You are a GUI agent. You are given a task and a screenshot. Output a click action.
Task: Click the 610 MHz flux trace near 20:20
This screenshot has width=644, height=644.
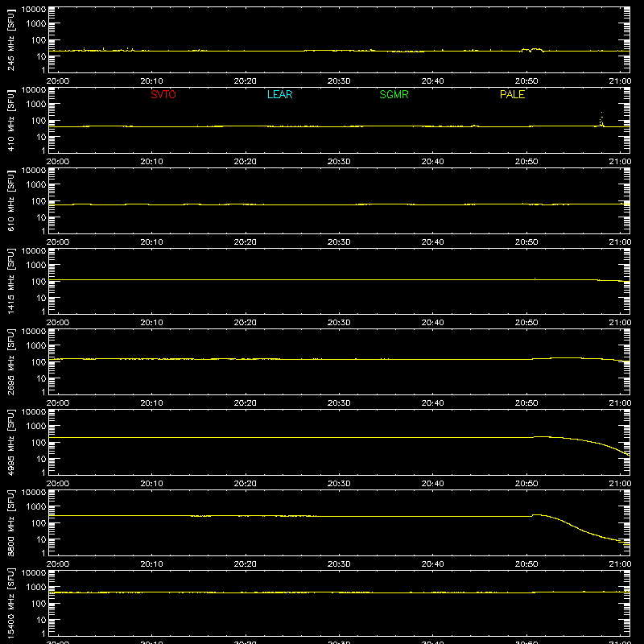tap(246, 204)
